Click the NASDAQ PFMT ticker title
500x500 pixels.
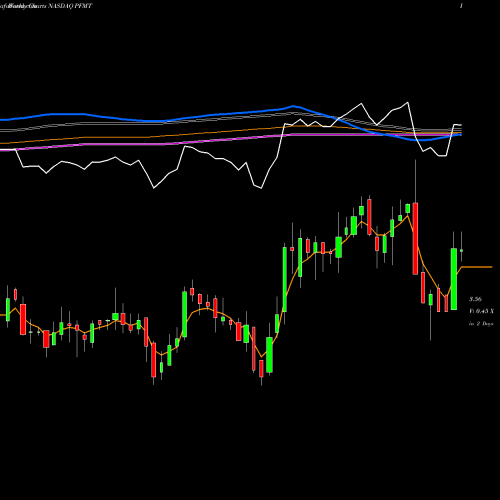(70, 6)
